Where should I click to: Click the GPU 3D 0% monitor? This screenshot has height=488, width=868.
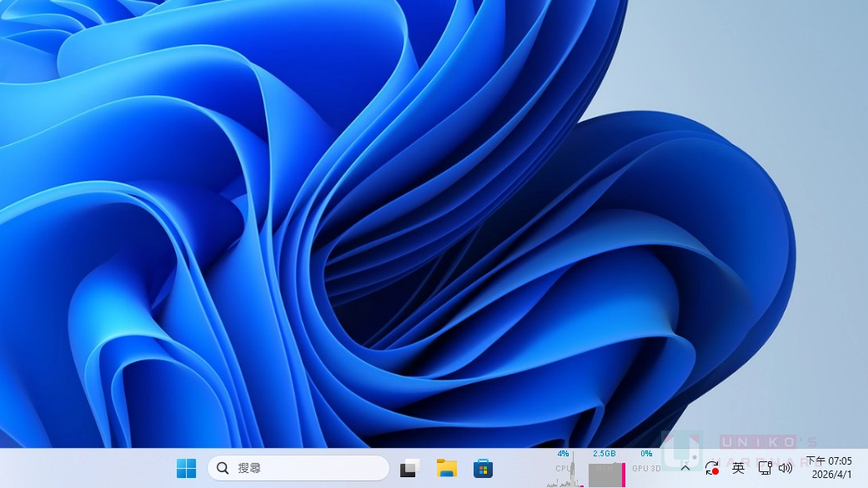click(646, 469)
